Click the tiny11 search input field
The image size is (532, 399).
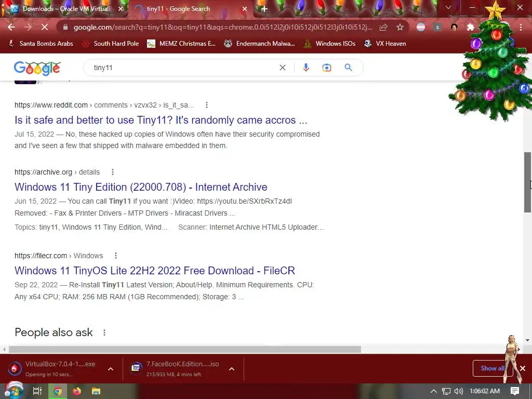pyautogui.click(x=183, y=68)
